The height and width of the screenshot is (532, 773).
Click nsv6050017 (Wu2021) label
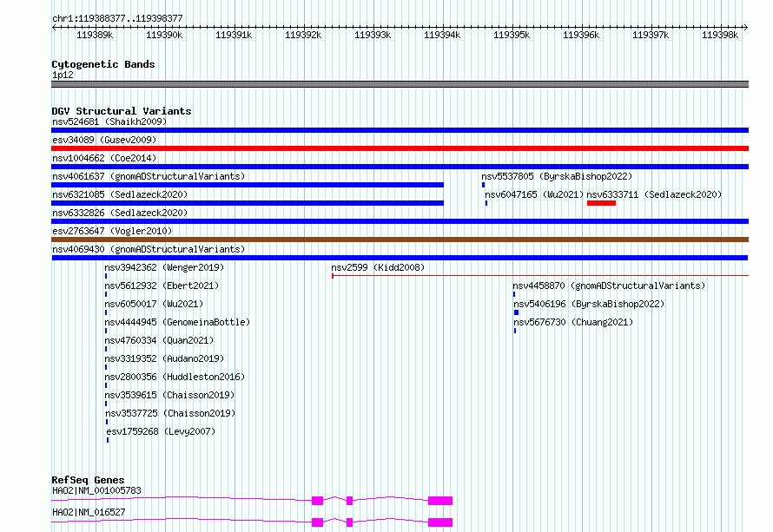[154, 304]
